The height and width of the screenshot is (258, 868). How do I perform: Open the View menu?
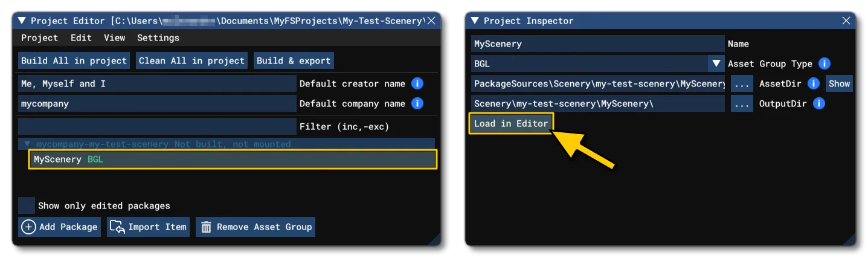pos(114,37)
